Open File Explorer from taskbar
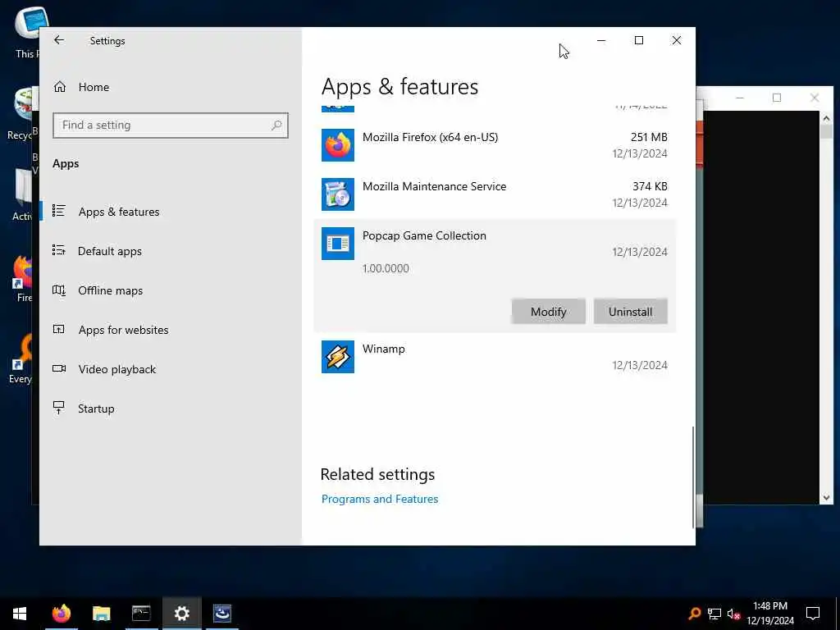Viewport: 840px width, 630px height. click(x=101, y=614)
